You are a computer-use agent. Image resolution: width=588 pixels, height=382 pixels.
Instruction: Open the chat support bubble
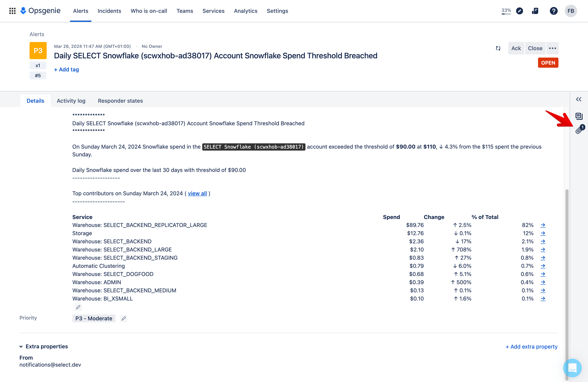coord(572,368)
